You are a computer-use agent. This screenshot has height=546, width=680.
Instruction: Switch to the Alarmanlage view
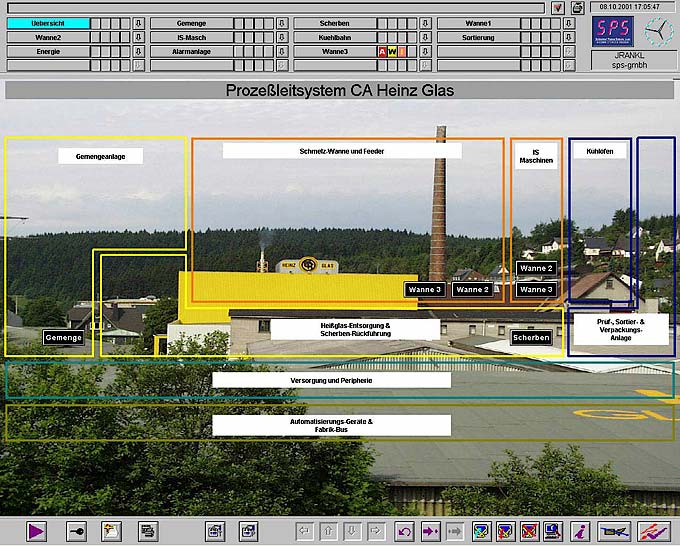pyautogui.click(x=191, y=51)
